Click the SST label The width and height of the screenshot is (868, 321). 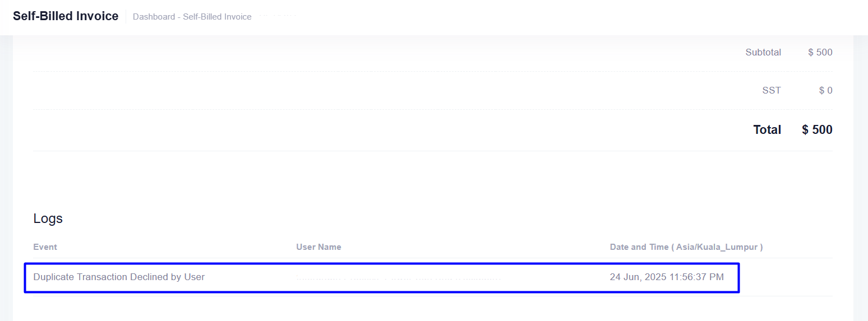click(x=771, y=90)
